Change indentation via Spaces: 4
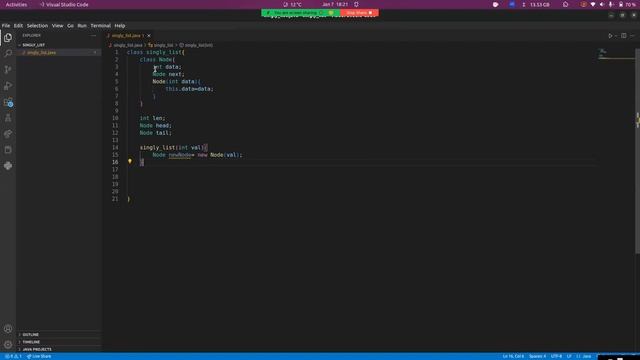The width and height of the screenshot is (640, 360). tap(537, 356)
